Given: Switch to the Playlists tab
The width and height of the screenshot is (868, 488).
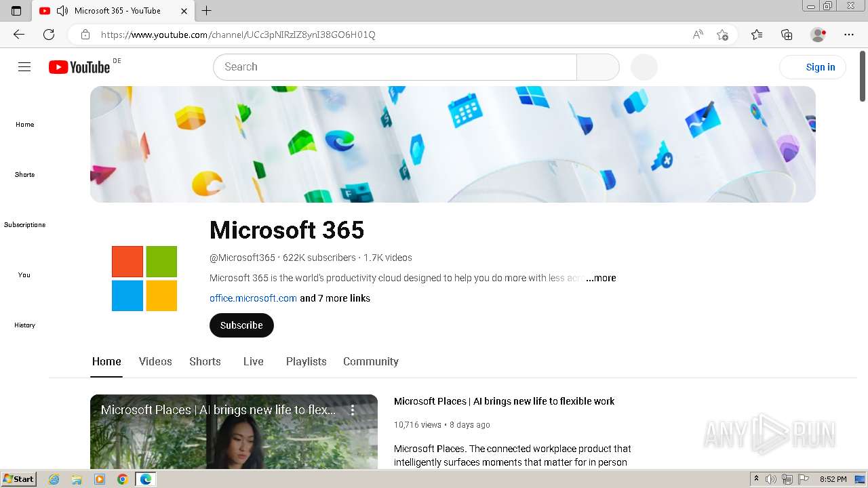Looking at the screenshot, I should point(307,361).
